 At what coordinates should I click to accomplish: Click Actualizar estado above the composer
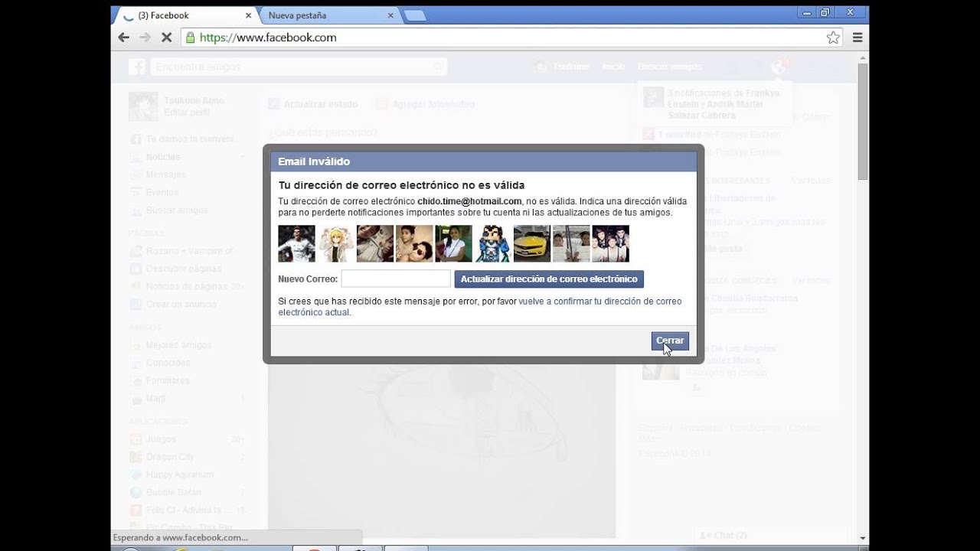(313, 104)
